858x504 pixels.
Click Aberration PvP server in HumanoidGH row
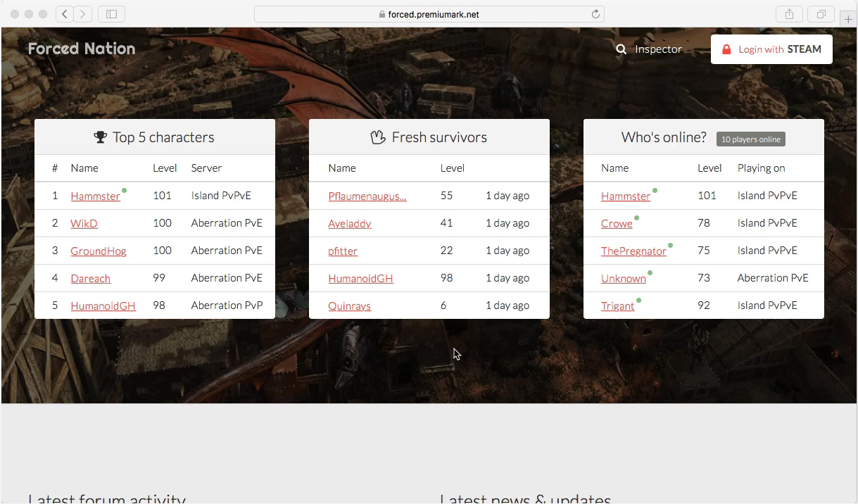click(227, 305)
